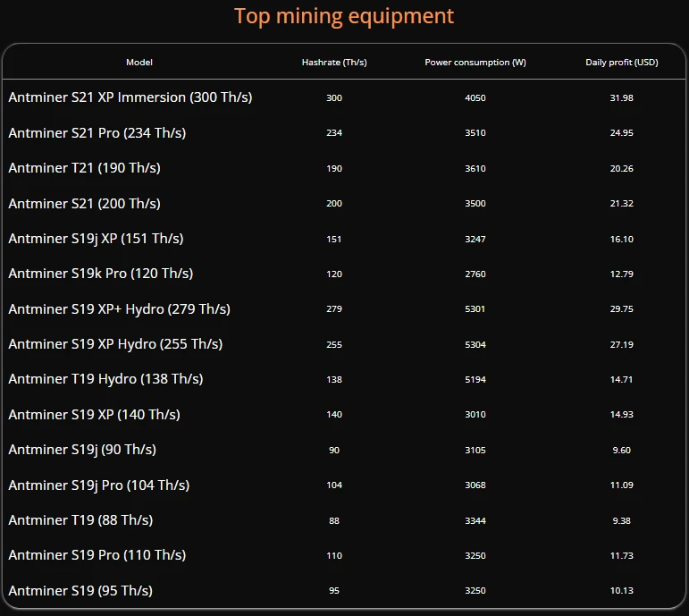Screen dimensions: 689x616
Task: Click power consumption value 3010
Action: [x=475, y=415]
